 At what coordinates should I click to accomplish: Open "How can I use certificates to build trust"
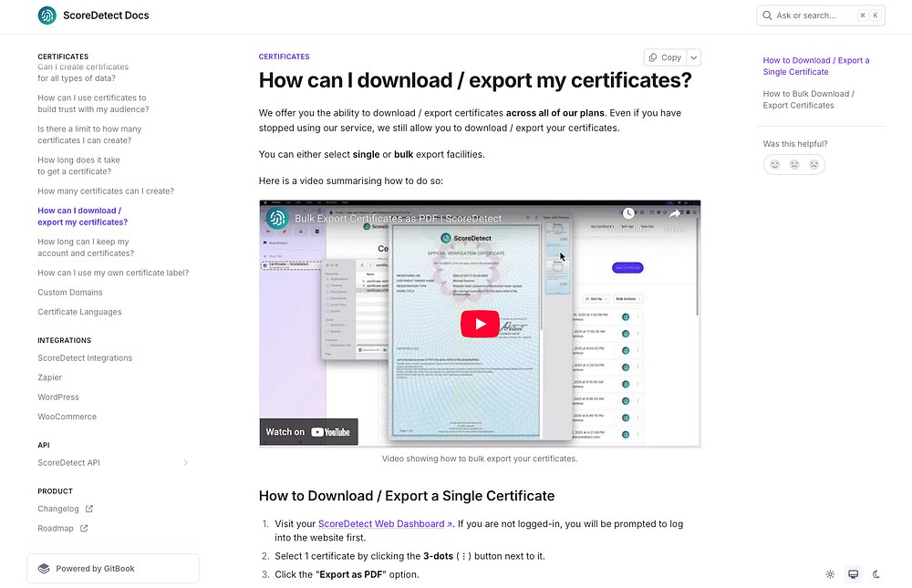click(x=93, y=104)
